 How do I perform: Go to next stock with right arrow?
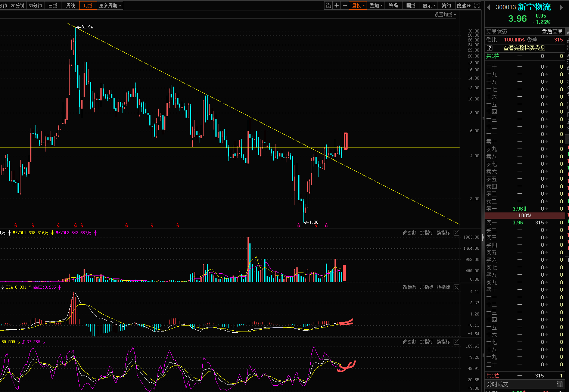point(561,7)
